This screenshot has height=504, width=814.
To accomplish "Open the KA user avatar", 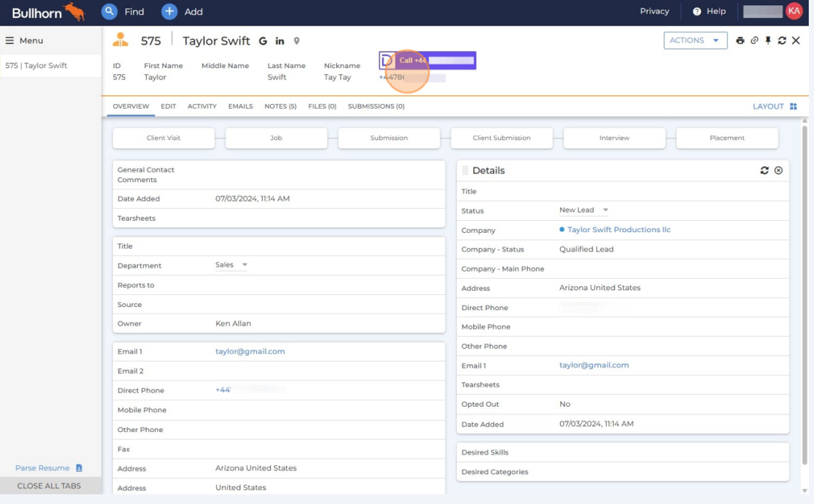I will coord(794,11).
